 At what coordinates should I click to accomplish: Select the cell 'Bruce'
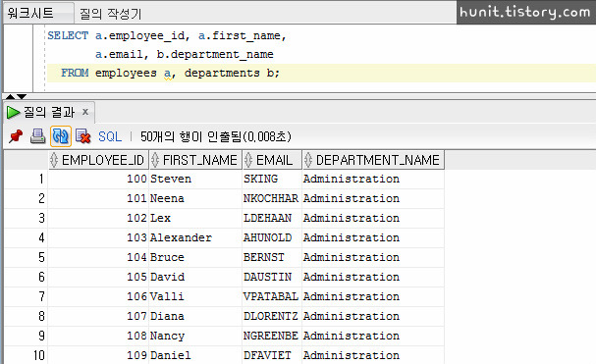point(195,258)
